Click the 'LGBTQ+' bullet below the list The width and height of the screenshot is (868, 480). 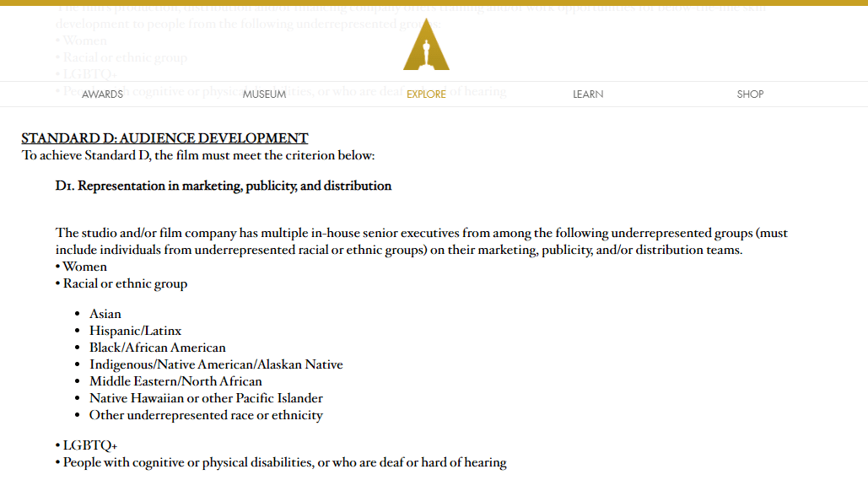[87, 445]
